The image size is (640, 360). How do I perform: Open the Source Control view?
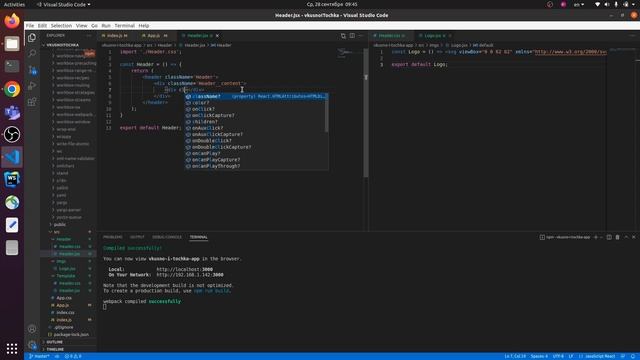[x=32, y=70]
